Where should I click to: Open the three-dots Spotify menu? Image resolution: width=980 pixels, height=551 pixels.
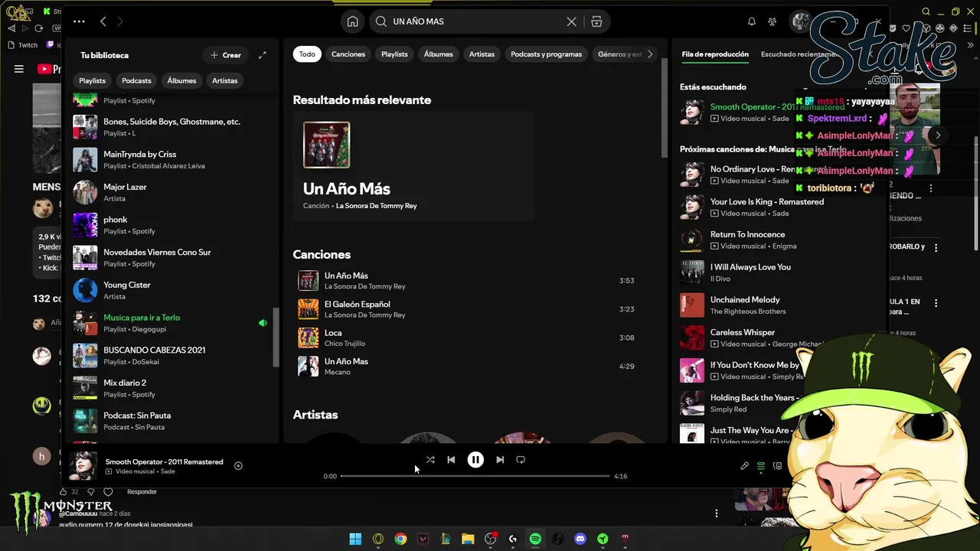click(x=79, y=21)
